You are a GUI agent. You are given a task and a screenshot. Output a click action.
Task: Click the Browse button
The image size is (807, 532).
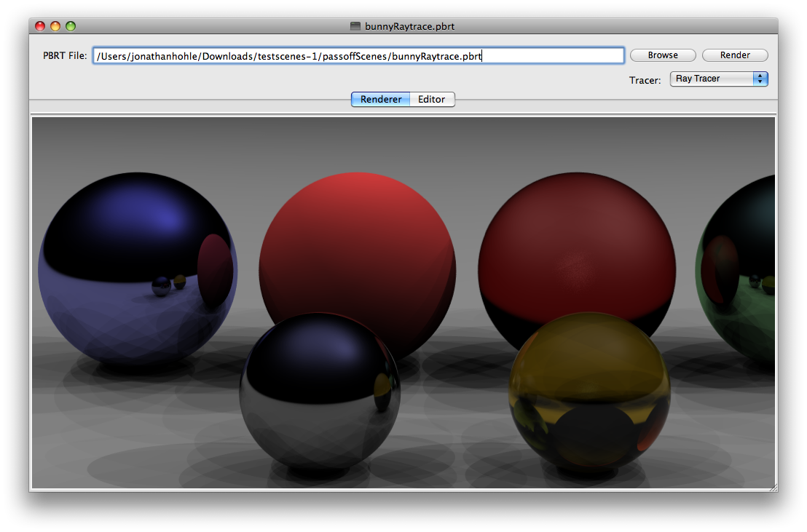pos(663,55)
